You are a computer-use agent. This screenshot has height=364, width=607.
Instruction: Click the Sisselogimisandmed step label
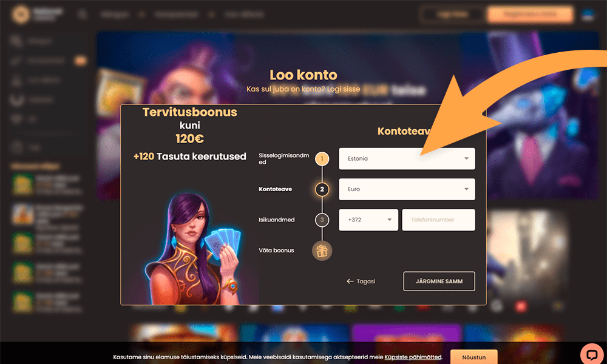coord(283,158)
